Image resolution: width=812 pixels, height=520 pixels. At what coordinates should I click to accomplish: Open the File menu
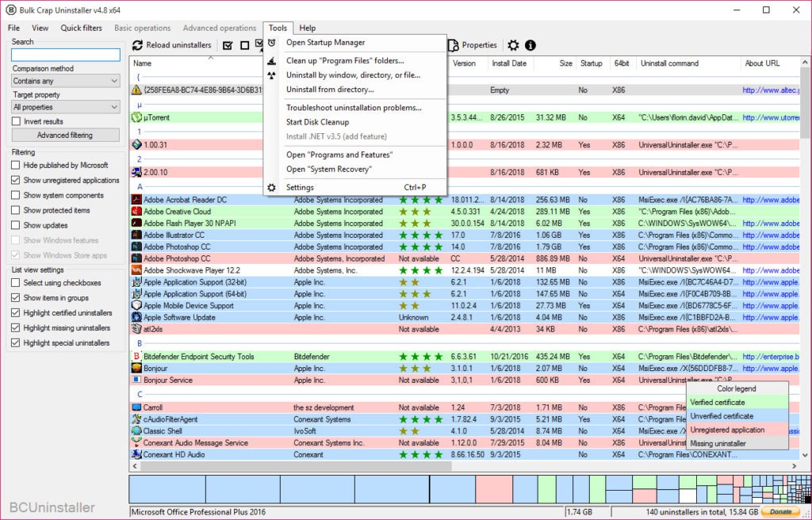coord(14,28)
